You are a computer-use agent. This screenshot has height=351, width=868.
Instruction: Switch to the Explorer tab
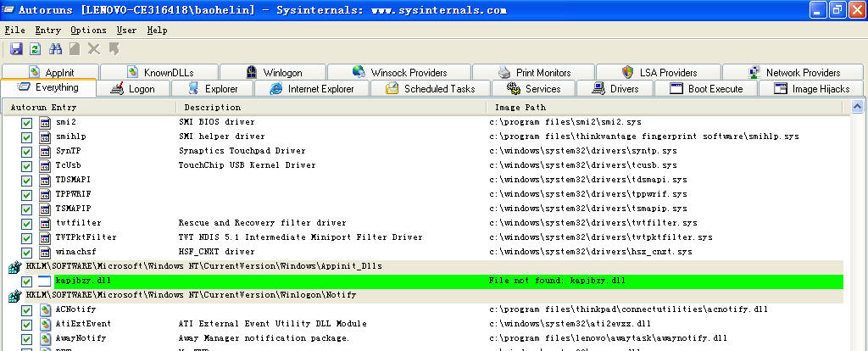(x=213, y=88)
